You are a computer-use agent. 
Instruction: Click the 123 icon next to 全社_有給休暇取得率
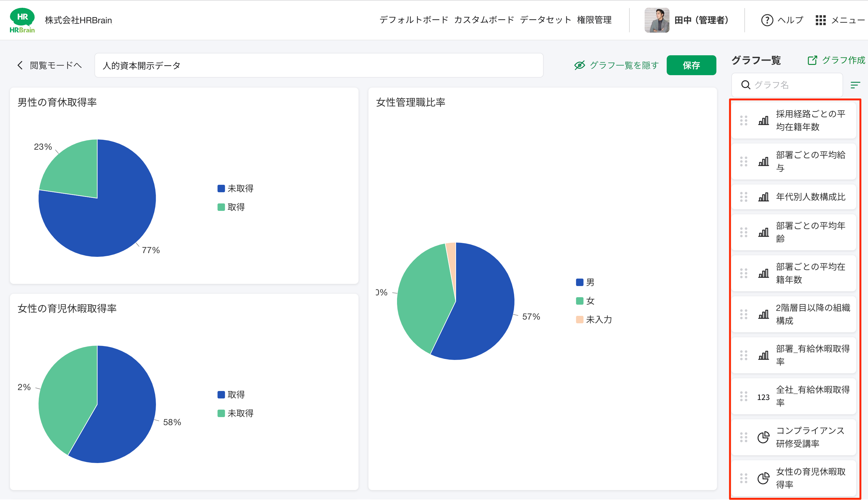763,397
